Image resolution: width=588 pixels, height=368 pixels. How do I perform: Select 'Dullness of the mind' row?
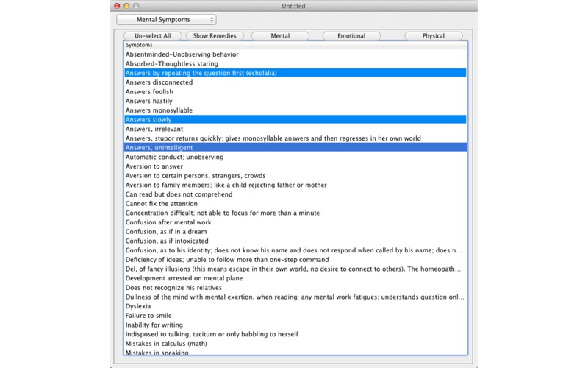tap(295, 297)
